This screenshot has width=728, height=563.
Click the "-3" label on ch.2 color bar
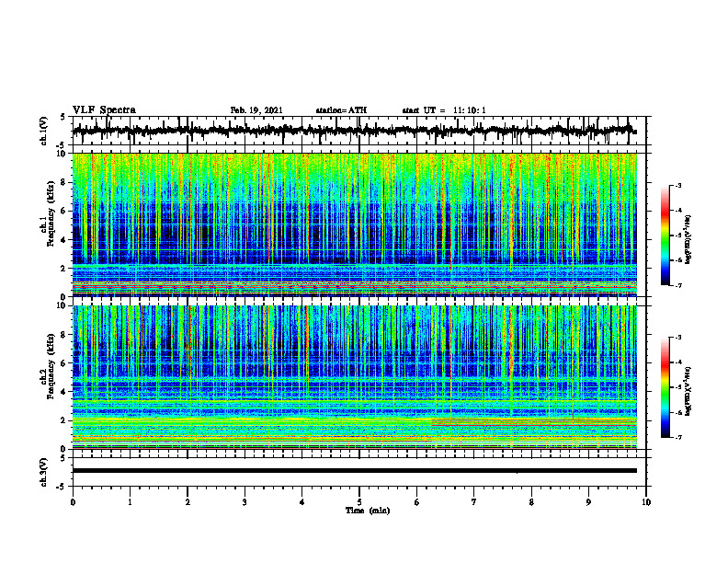click(x=677, y=338)
